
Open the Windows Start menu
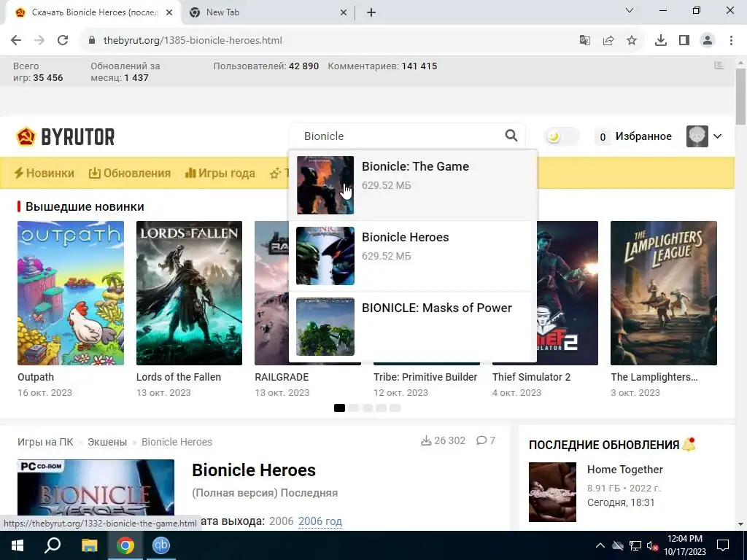click(18, 545)
